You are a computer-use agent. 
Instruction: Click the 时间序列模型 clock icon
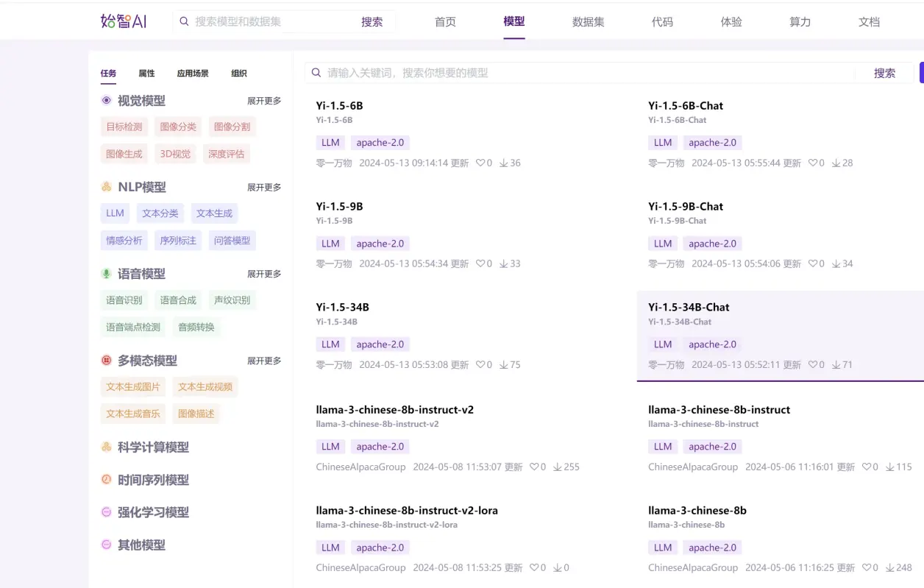click(107, 480)
